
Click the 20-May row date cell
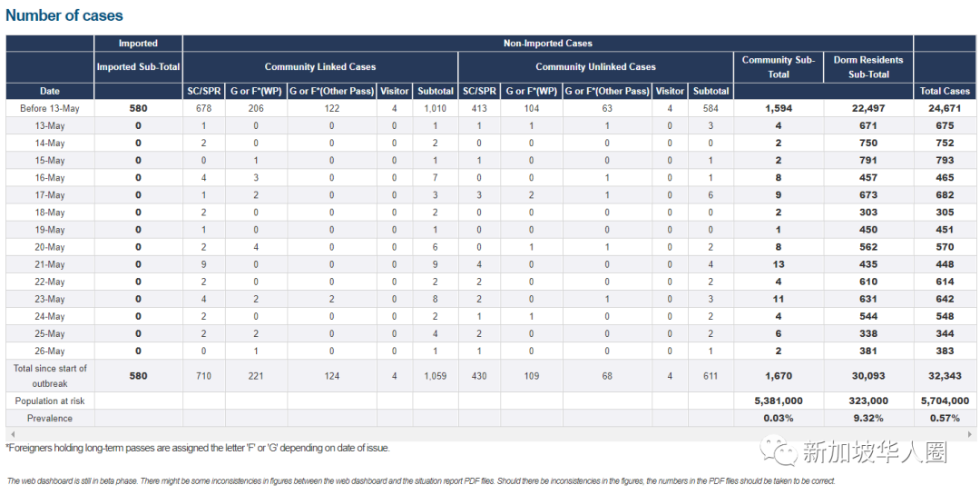coord(50,247)
